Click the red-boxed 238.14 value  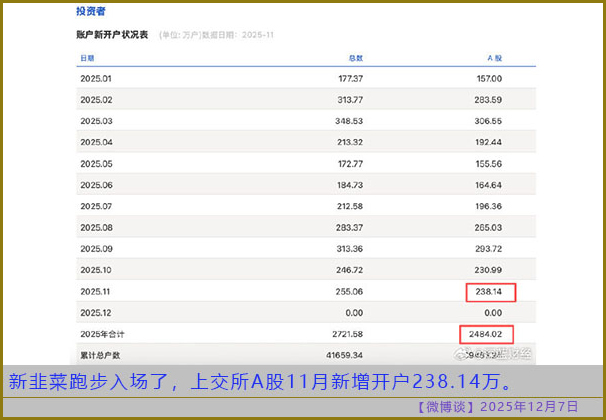[x=490, y=292]
